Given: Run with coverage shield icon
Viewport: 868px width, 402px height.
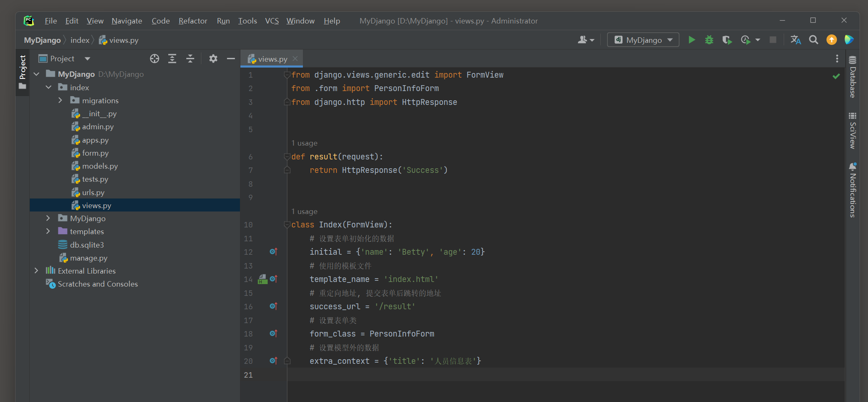Looking at the screenshot, I should coord(727,40).
